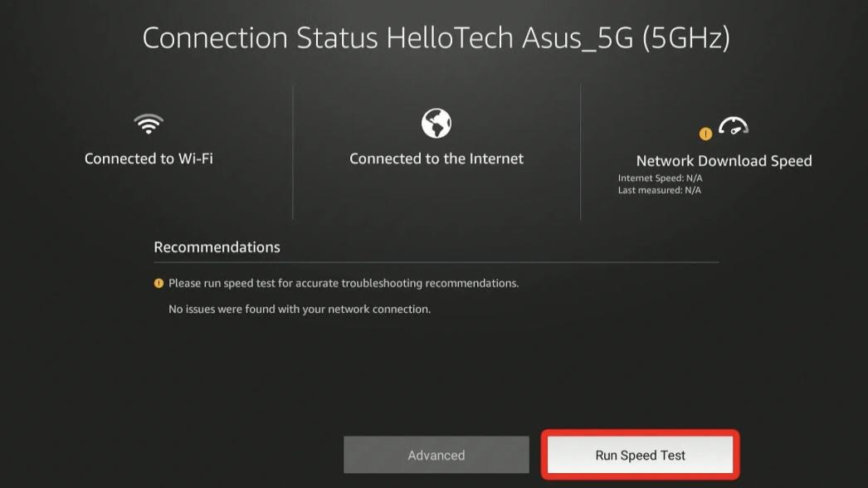Viewport: 868px width, 488px height.
Task: Click the red highlight border around Run Speed Test
Action: [x=640, y=432]
